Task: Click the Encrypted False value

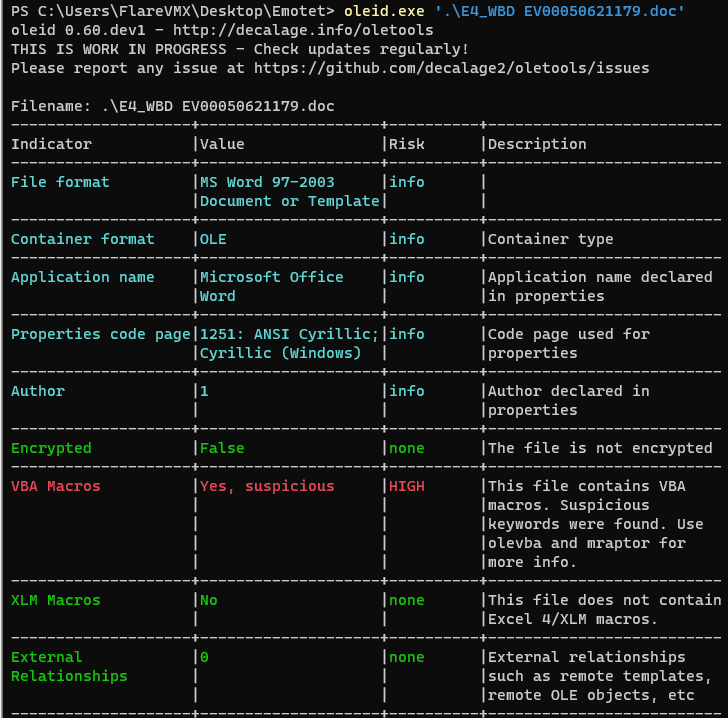Action: pos(222,448)
